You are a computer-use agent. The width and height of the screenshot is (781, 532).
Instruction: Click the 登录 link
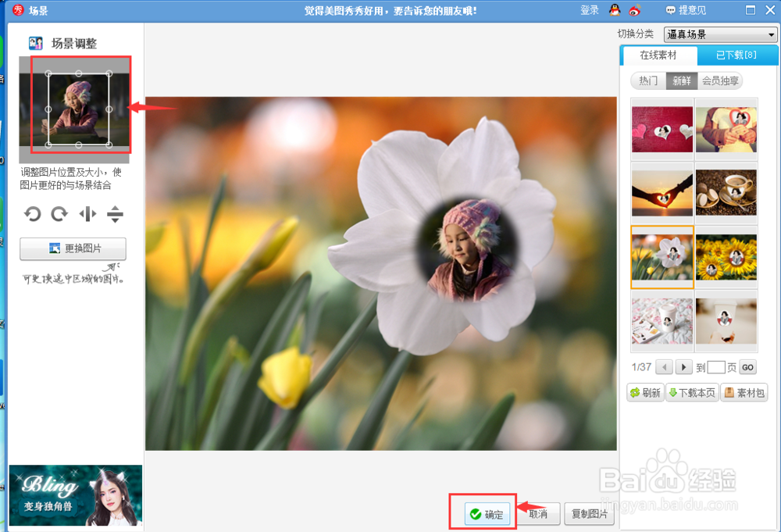[x=589, y=10]
